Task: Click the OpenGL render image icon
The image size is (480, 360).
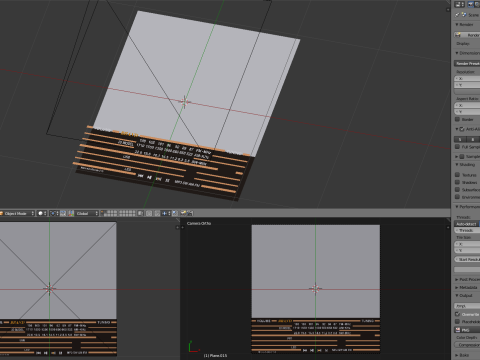Action: pyautogui.click(x=183, y=213)
